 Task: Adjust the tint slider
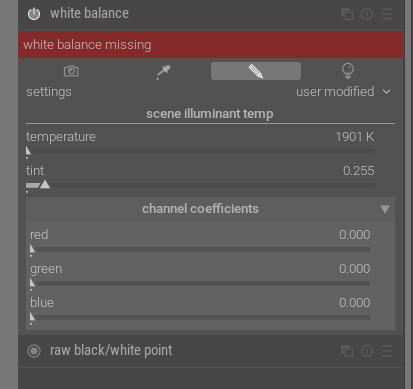(x=200, y=185)
